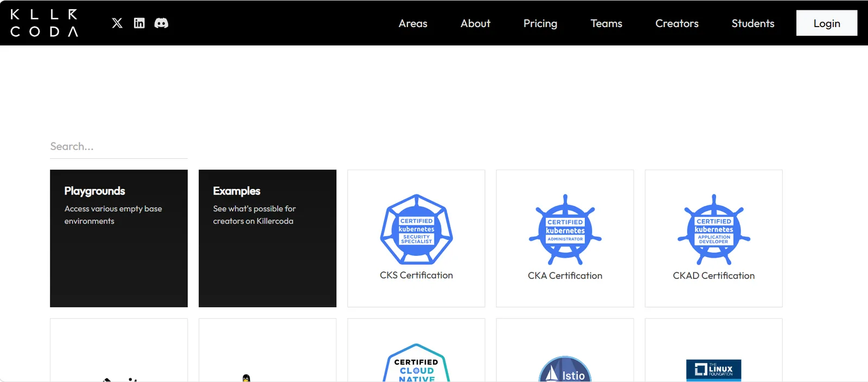Click the CKS certification badge icon
868x382 pixels.
[417, 229]
